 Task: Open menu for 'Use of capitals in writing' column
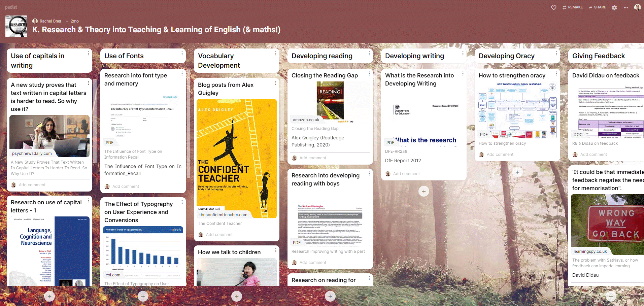[x=89, y=53]
